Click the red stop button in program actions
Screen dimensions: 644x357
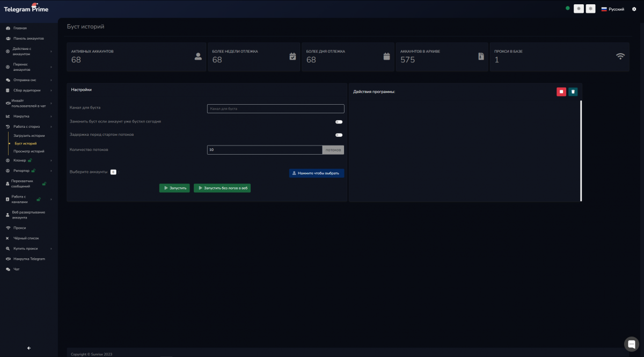tap(561, 92)
